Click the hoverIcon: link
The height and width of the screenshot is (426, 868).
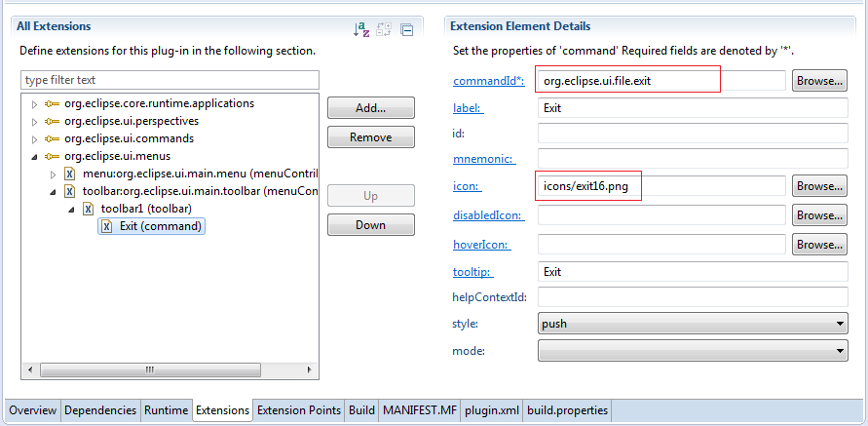tap(482, 245)
